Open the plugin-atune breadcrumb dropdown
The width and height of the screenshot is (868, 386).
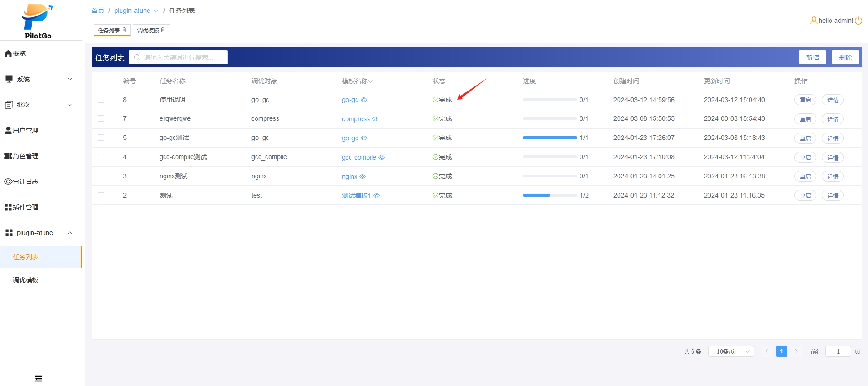(x=156, y=11)
